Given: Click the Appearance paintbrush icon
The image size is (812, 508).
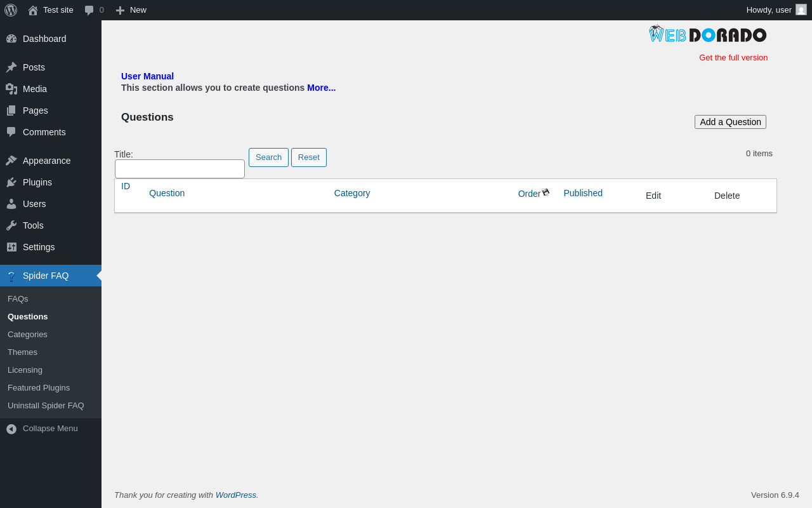Looking at the screenshot, I should point(11,161).
